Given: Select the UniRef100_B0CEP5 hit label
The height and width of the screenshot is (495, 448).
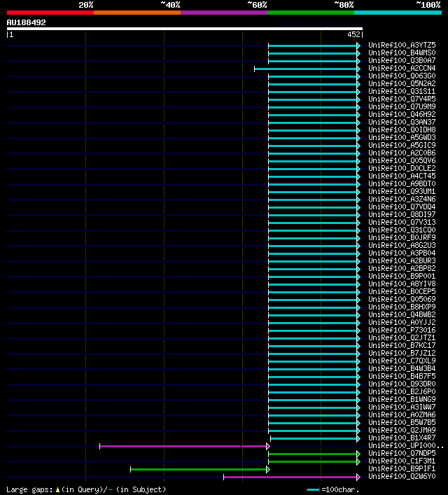Looking at the screenshot, I should (x=402, y=291).
